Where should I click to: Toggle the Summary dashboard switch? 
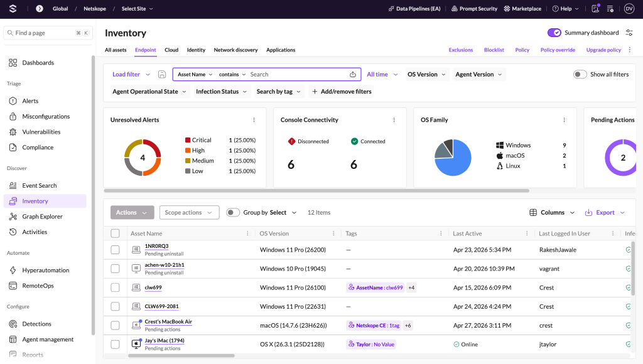(554, 33)
